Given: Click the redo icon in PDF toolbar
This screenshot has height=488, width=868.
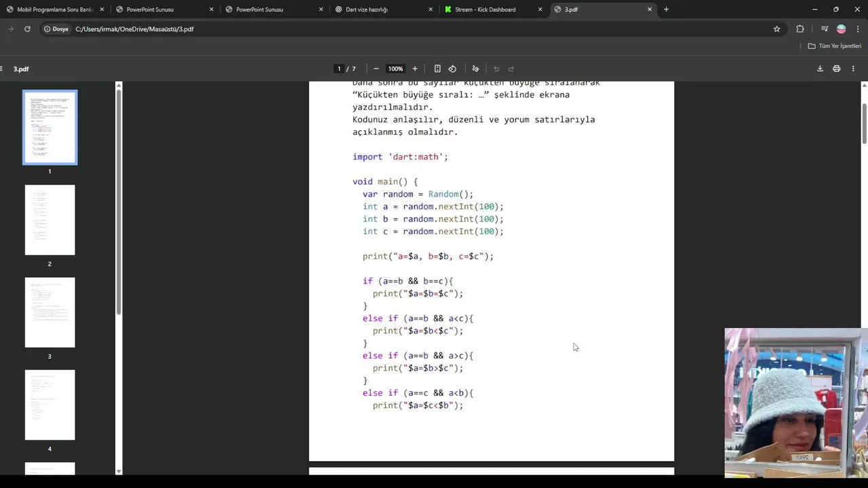Looking at the screenshot, I should (x=511, y=68).
